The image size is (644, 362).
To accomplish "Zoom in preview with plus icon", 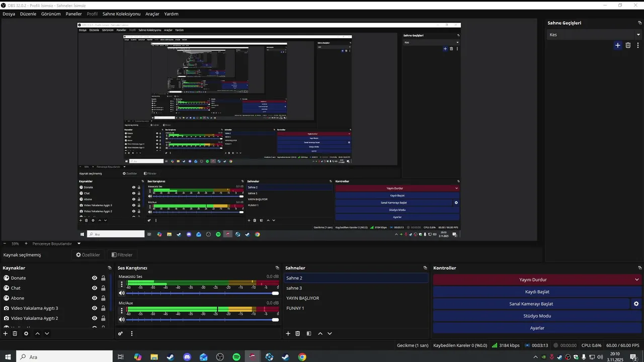I will pos(26,243).
